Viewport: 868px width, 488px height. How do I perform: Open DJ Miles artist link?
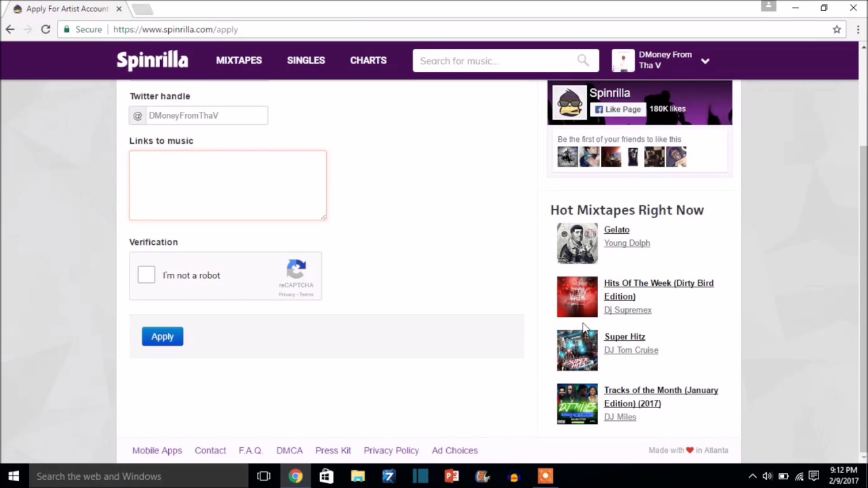click(x=620, y=417)
